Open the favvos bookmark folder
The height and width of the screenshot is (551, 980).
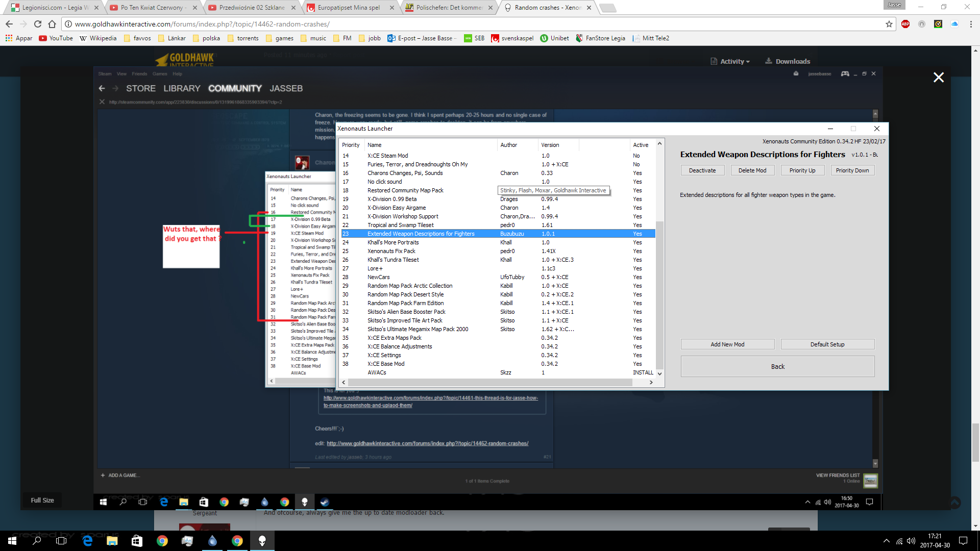coord(137,38)
